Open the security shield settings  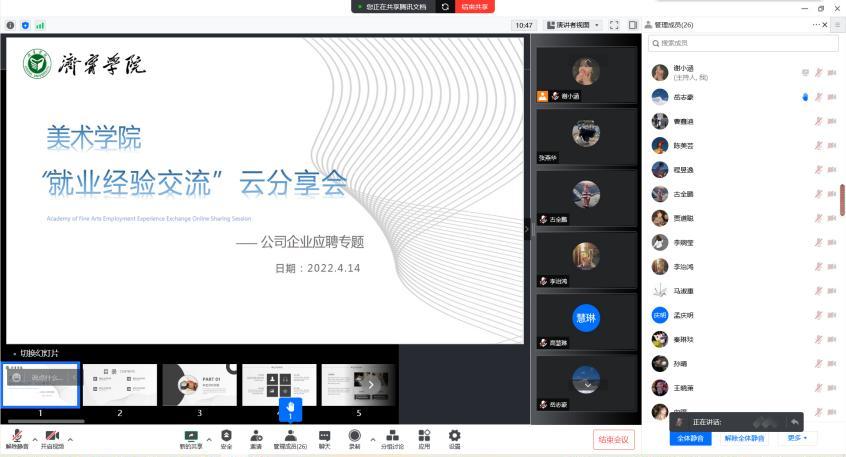(x=226, y=438)
